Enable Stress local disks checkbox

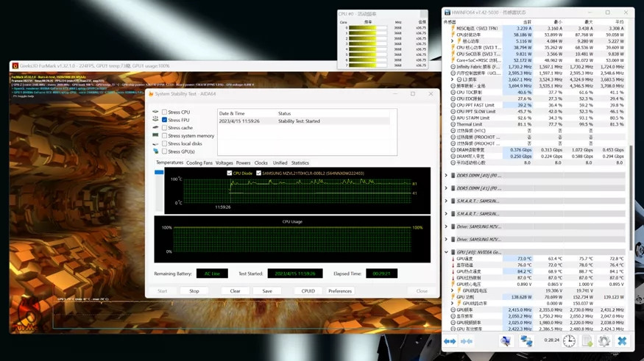click(x=164, y=143)
